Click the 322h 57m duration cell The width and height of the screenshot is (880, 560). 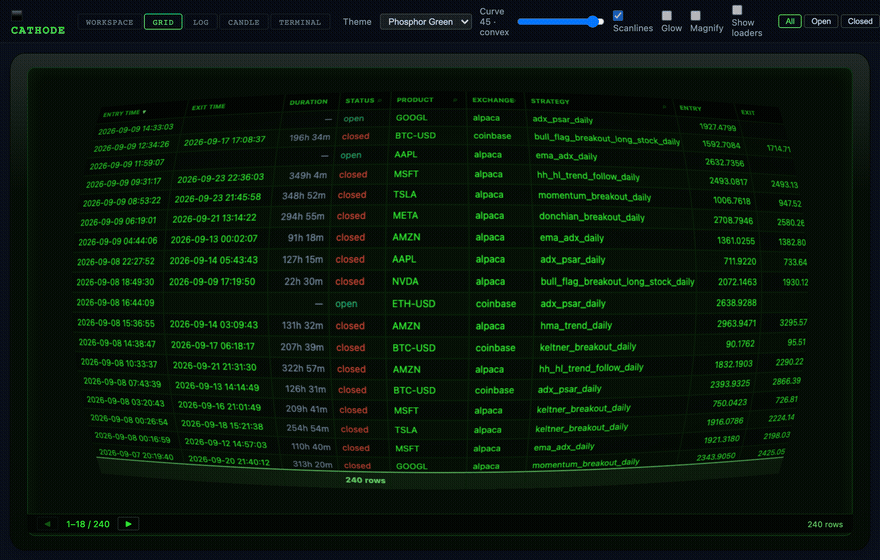coord(303,369)
